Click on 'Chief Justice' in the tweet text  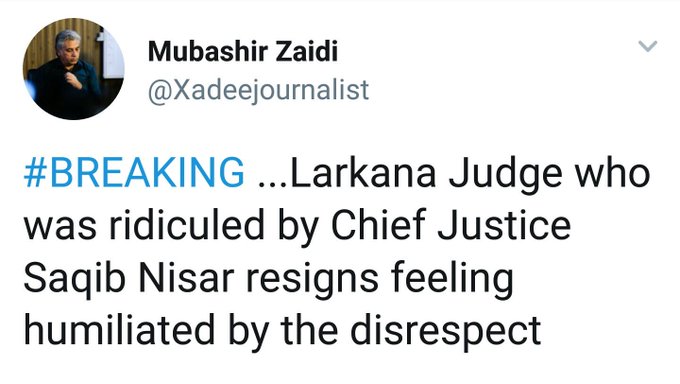pos(451,225)
